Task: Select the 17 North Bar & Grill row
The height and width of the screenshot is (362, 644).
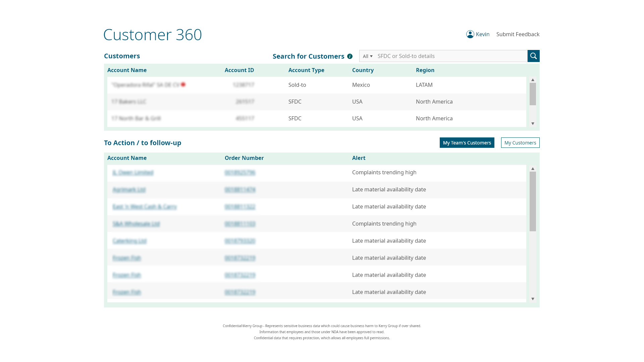Action: 317,118
